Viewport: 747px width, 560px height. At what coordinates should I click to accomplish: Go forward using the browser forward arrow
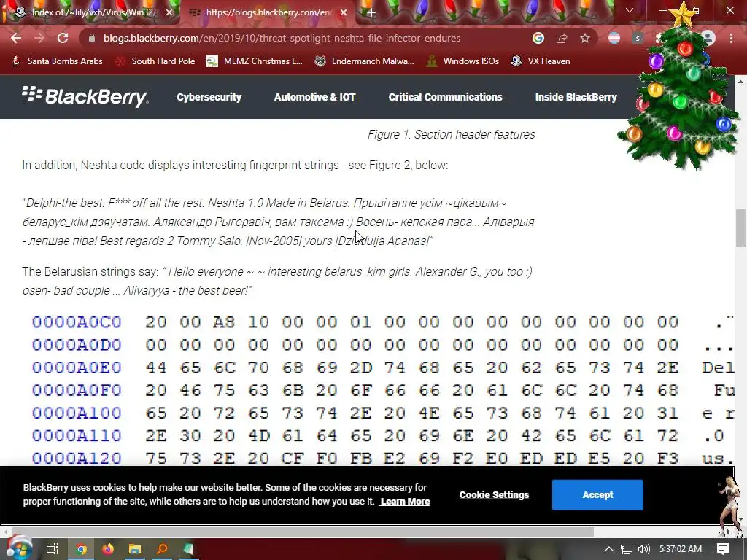[x=39, y=38]
